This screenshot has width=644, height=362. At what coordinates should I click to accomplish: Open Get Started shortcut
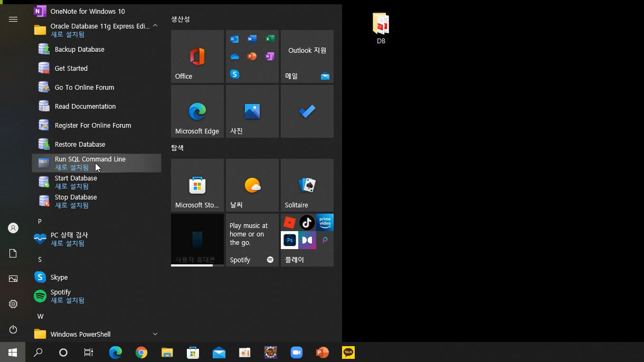pyautogui.click(x=97, y=68)
